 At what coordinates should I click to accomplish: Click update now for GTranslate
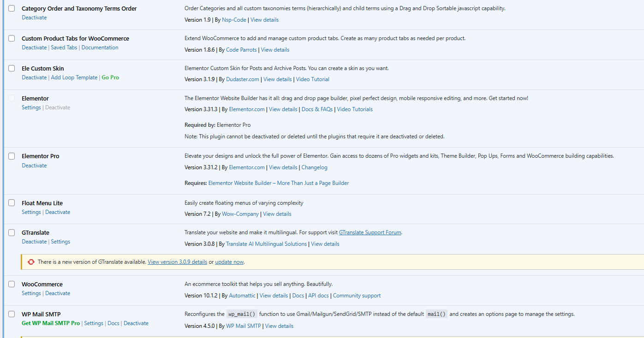(229, 262)
